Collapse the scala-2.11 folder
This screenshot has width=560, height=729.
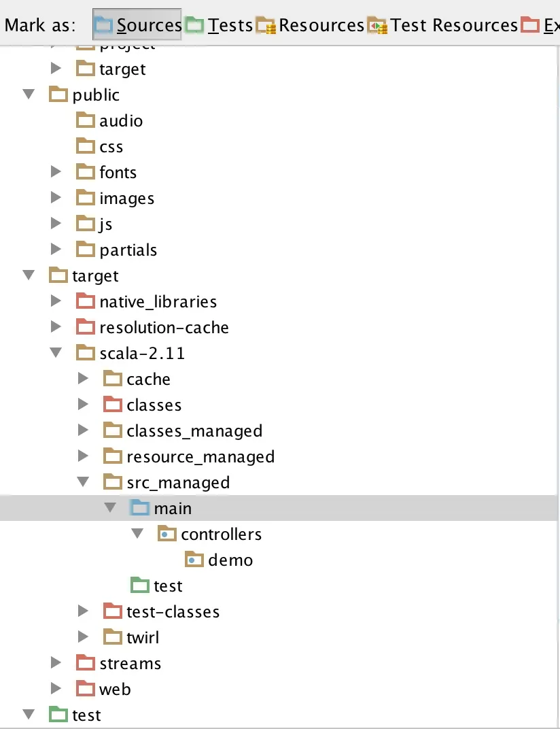click(x=56, y=353)
